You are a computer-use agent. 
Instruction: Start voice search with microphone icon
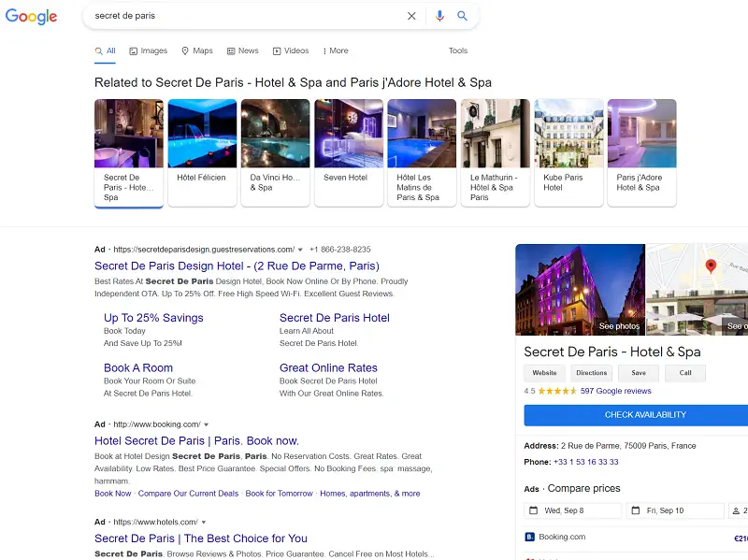click(x=439, y=16)
